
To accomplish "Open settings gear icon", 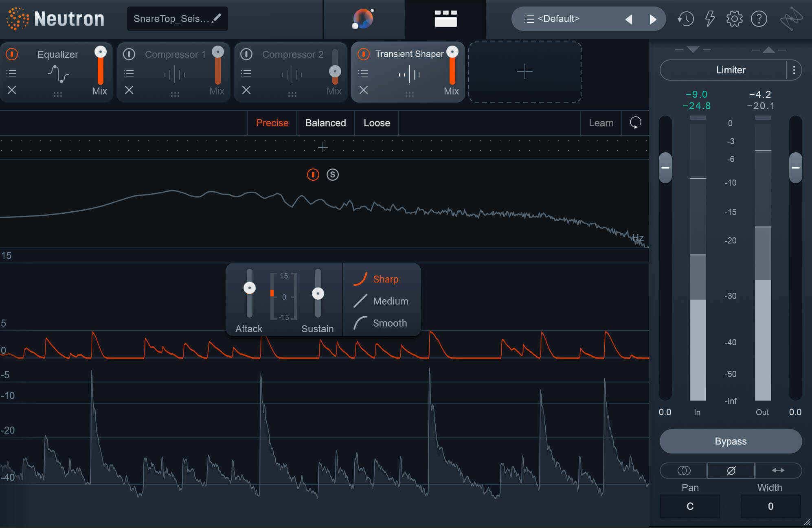I will 734,19.
